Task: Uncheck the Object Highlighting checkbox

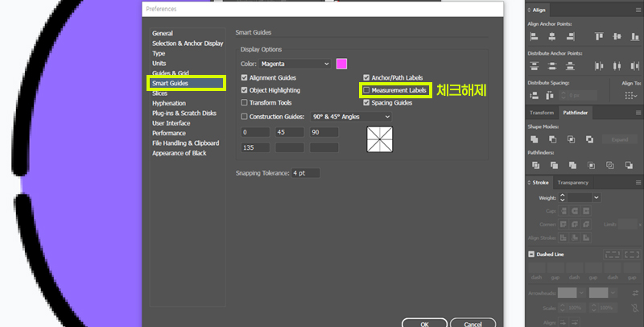Action: click(x=245, y=90)
